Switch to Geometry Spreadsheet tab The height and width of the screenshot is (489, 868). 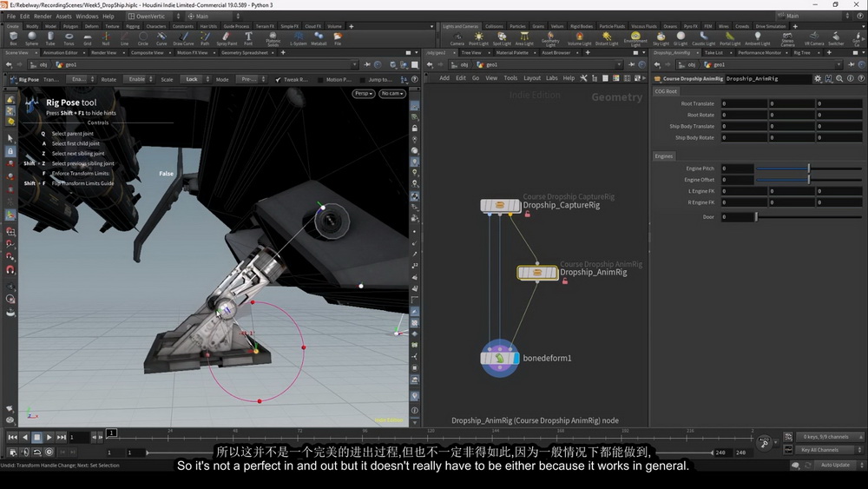click(x=244, y=53)
